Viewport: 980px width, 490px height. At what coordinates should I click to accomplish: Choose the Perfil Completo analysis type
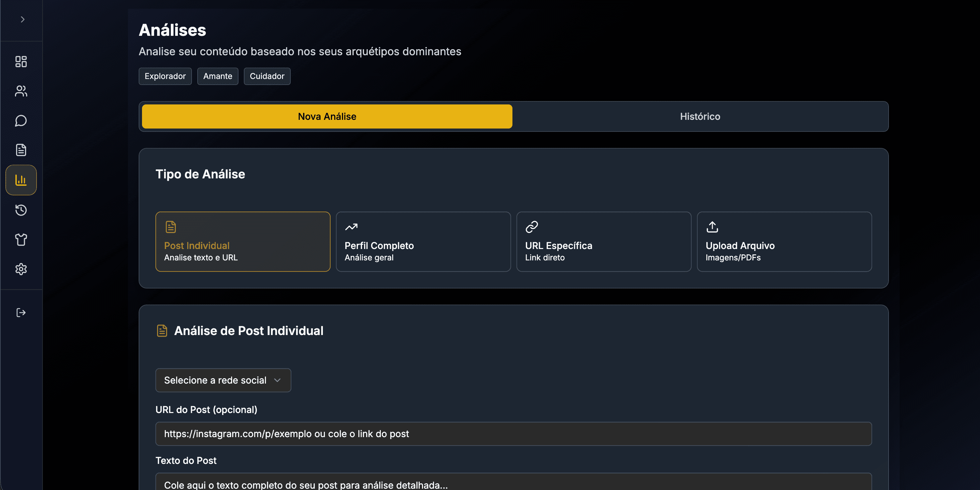423,241
